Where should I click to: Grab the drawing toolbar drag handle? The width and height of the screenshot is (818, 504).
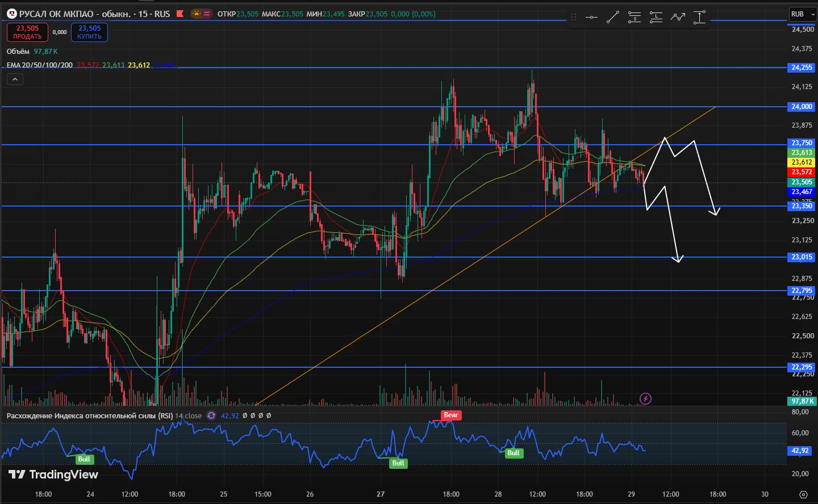pyautogui.click(x=574, y=18)
